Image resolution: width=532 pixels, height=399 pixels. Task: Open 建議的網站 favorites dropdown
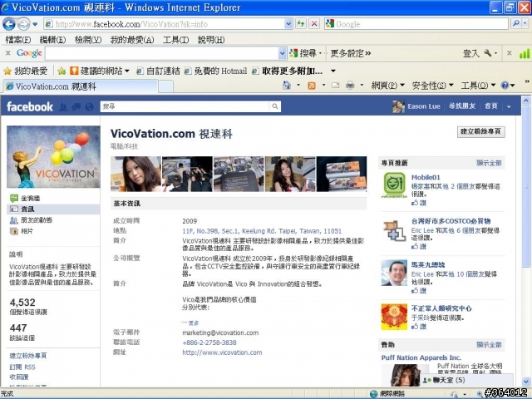pos(100,71)
